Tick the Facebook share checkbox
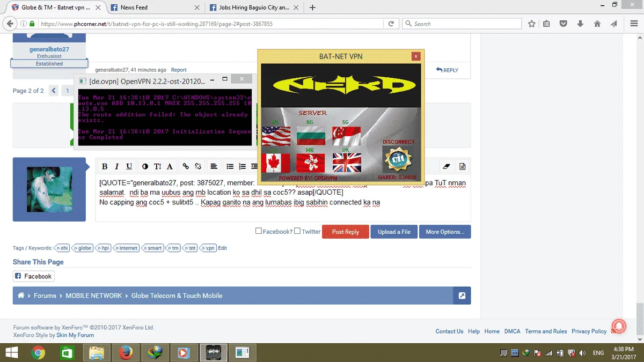This screenshot has width=644, height=362. click(x=259, y=231)
